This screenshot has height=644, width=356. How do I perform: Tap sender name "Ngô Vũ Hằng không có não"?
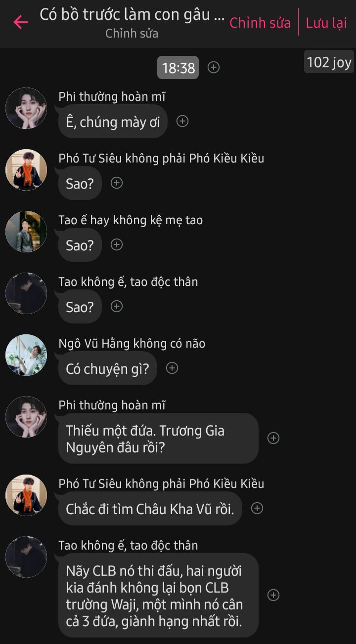132,343
